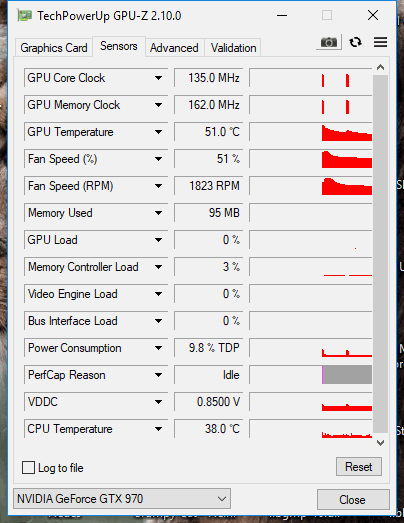404x523 pixels.
Task: Click the Power Consumption history graph
Action: coord(311,348)
